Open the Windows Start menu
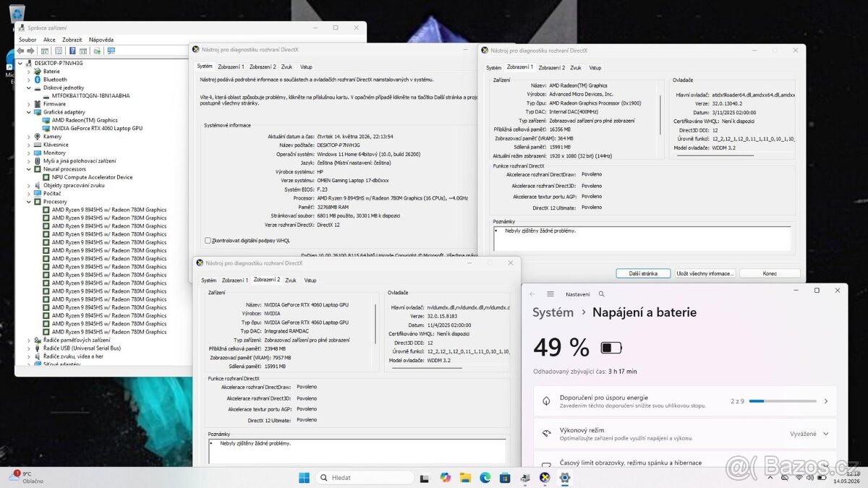The image size is (868, 488). (x=304, y=477)
